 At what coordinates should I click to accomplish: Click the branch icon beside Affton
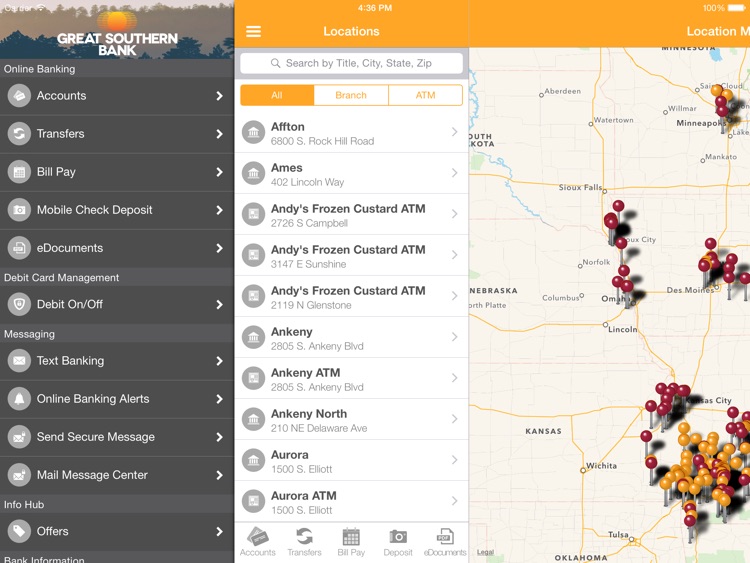[254, 132]
